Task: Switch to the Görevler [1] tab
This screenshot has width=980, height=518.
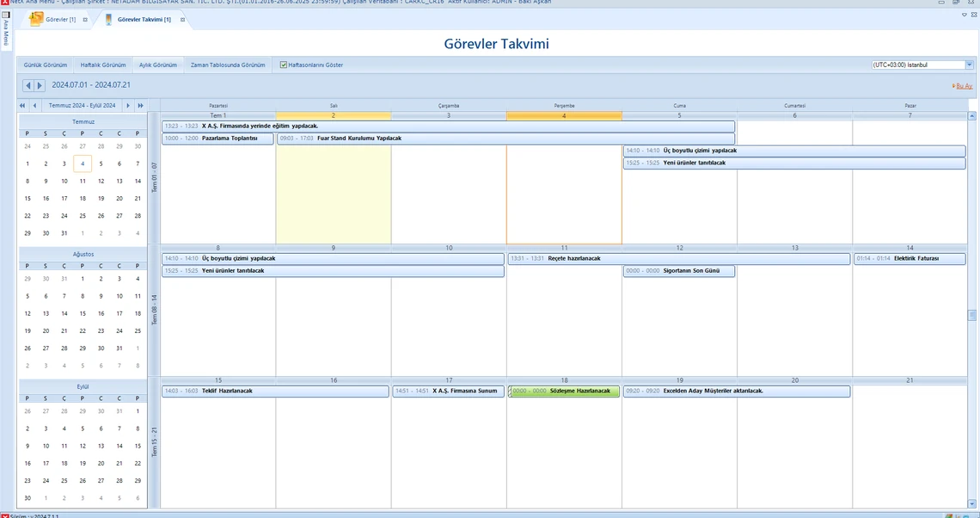Action: click(x=60, y=19)
